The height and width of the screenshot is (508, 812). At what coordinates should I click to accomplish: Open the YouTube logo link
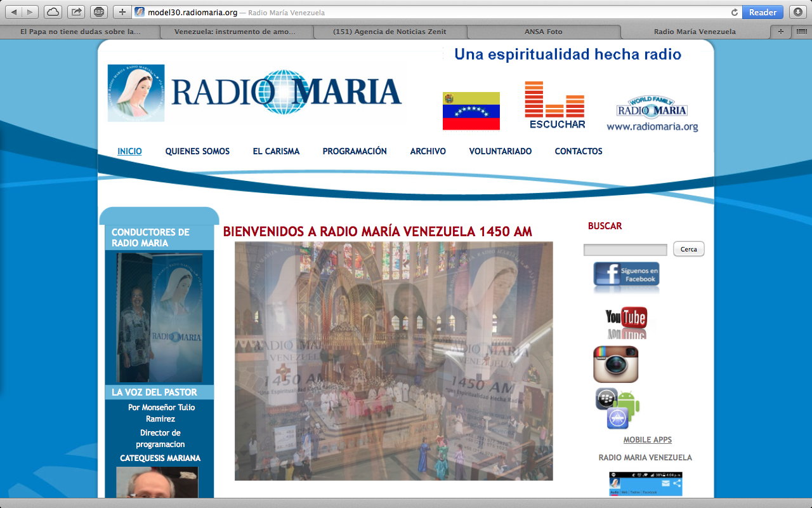(x=626, y=321)
